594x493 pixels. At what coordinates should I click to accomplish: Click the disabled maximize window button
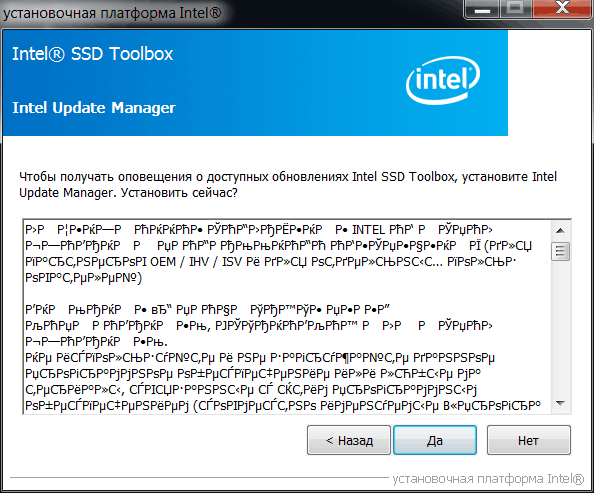tap(516, 8)
